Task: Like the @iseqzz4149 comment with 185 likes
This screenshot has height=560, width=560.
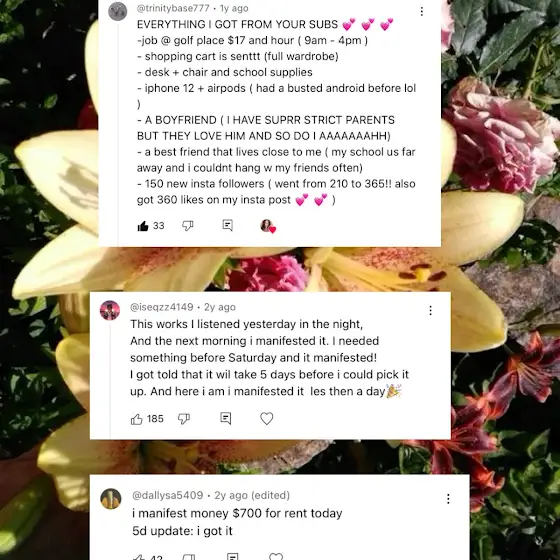Action: [137, 419]
